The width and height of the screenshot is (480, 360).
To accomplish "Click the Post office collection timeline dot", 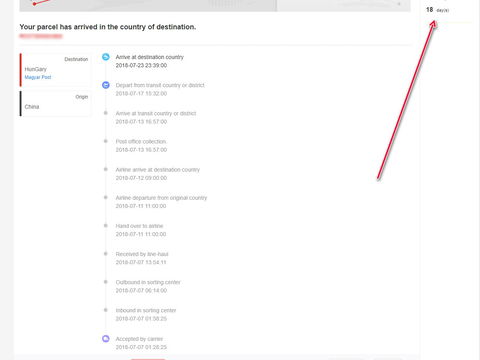I will coord(106,141).
